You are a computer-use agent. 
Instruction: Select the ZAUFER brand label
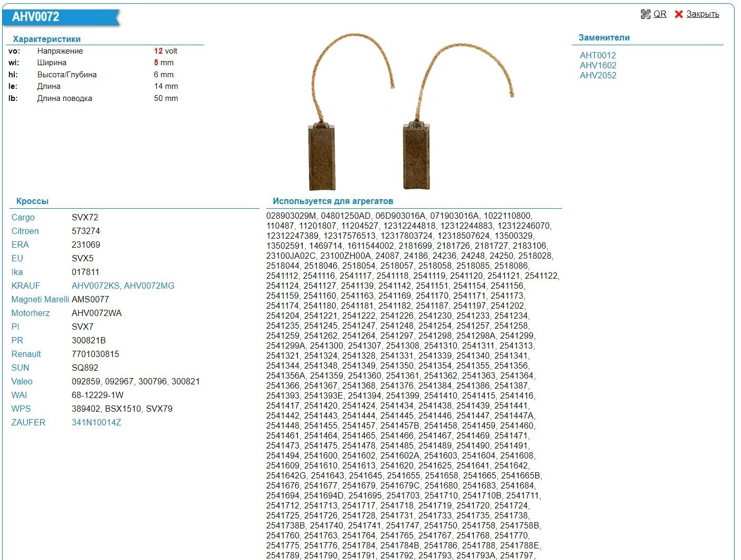(x=28, y=422)
